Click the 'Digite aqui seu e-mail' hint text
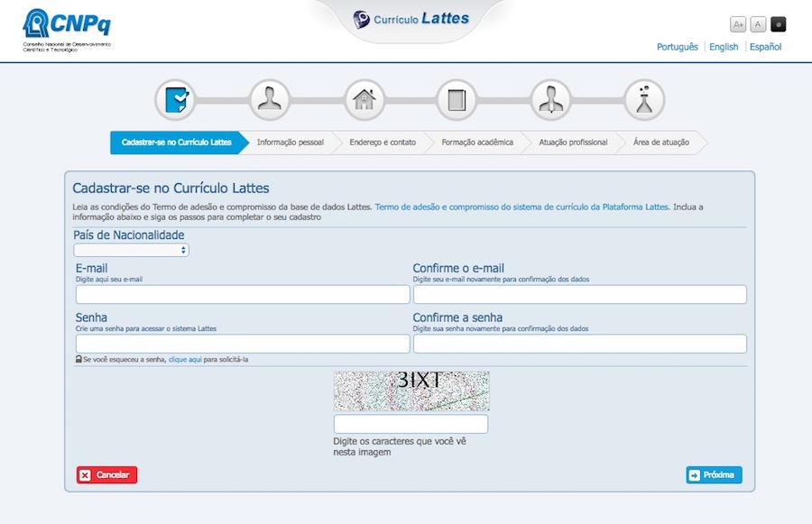This screenshot has height=524, width=812. pos(109,279)
